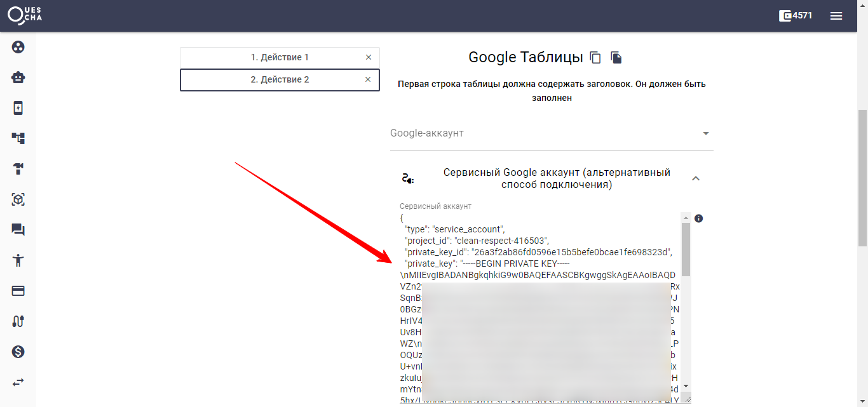Open the robot bots icon in sidebar
This screenshot has height=407, width=868.
point(18,77)
